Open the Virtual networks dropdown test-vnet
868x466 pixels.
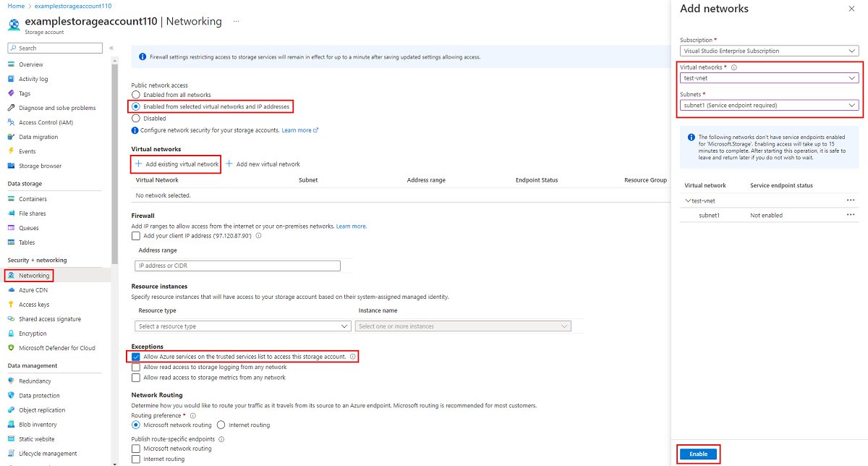(770, 78)
